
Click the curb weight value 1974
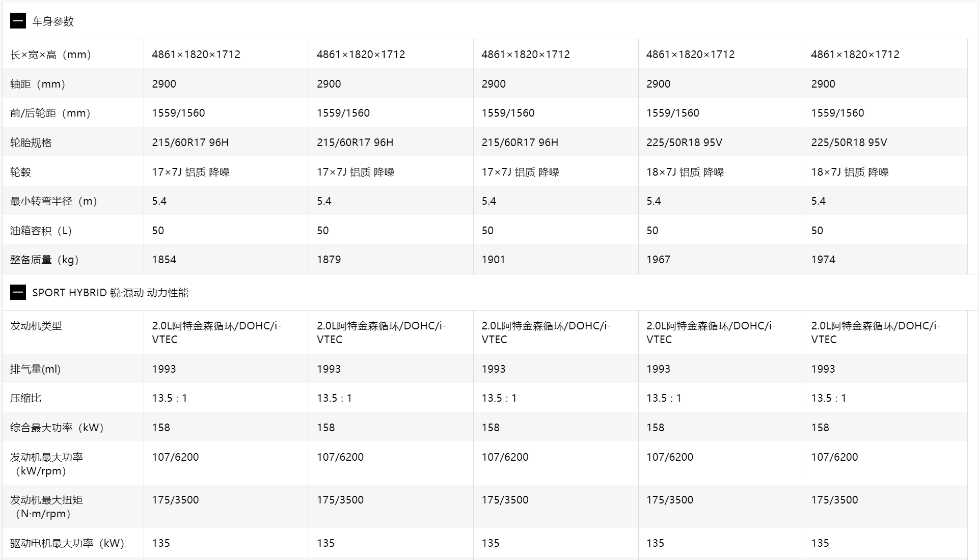pyautogui.click(x=823, y=260)
